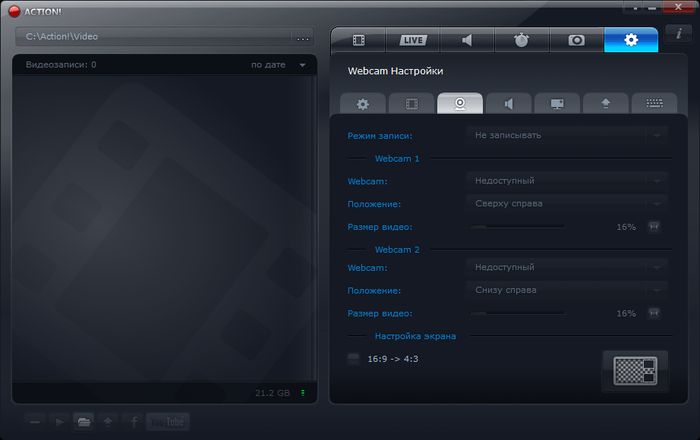The image size is (700, 440).
Task: Open Webcam 1 "Сверху справа" position dropdown
Action: coord(567,203)
